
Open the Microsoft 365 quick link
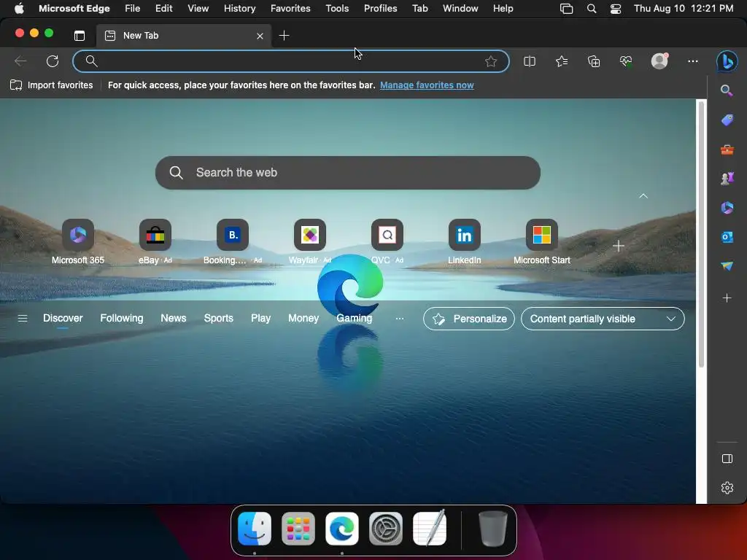tap(77, 242)
